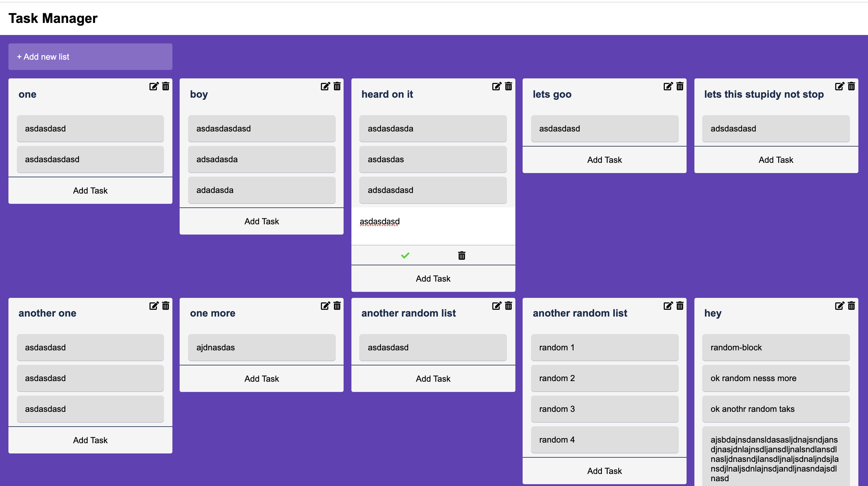Image resolution: width=868 pixels, height=486 pixels.
Task: Delete the "boy" list via trash icon
Action: 337,87
